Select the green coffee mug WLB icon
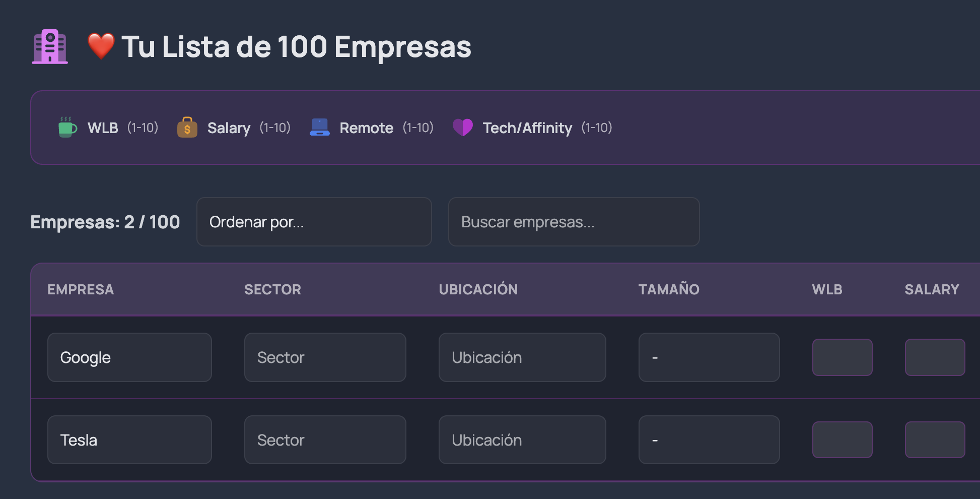The height and width of the screenshot is (499, 980). [67, 128]
